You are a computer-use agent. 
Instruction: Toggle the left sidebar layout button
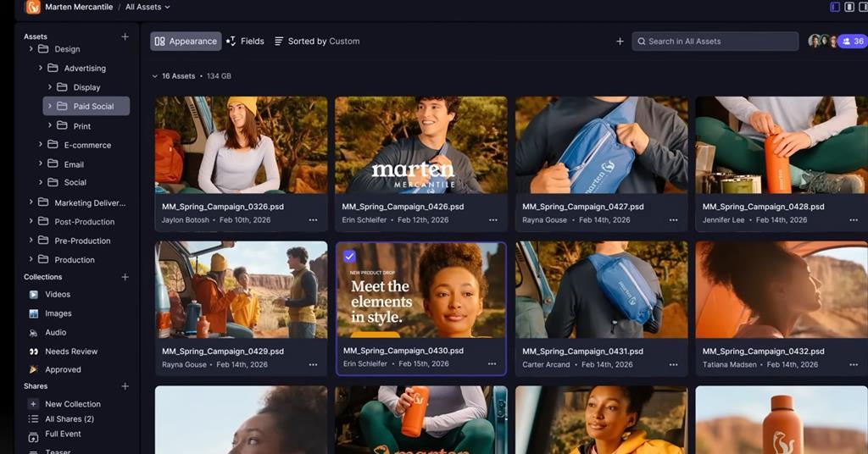point(835,7)
